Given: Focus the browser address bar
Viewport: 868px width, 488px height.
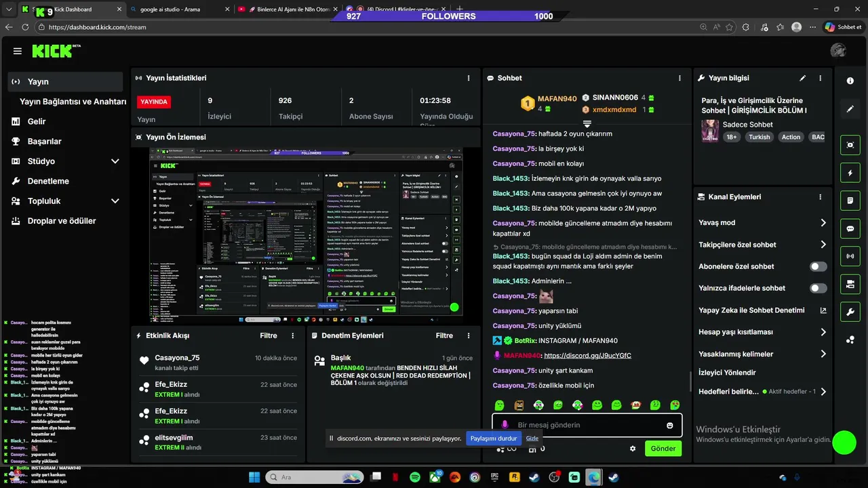Looking at the screenshot, I should (x=366, y=27).
